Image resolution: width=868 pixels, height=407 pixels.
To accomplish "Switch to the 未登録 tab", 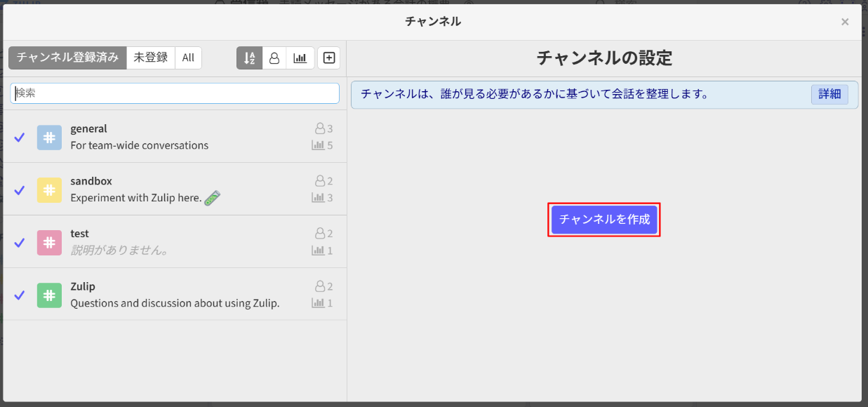I will pyautogui.click(x=150, y=58).
